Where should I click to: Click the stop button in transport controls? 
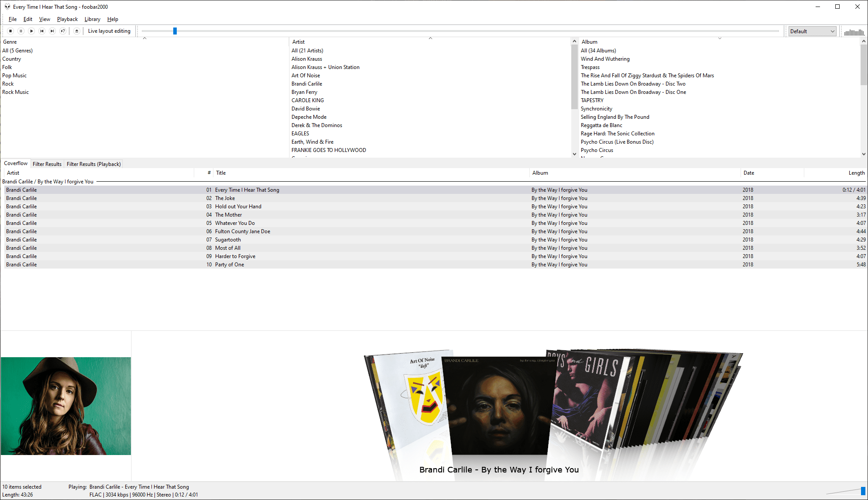pyautogui.click(x=10, y=31)
